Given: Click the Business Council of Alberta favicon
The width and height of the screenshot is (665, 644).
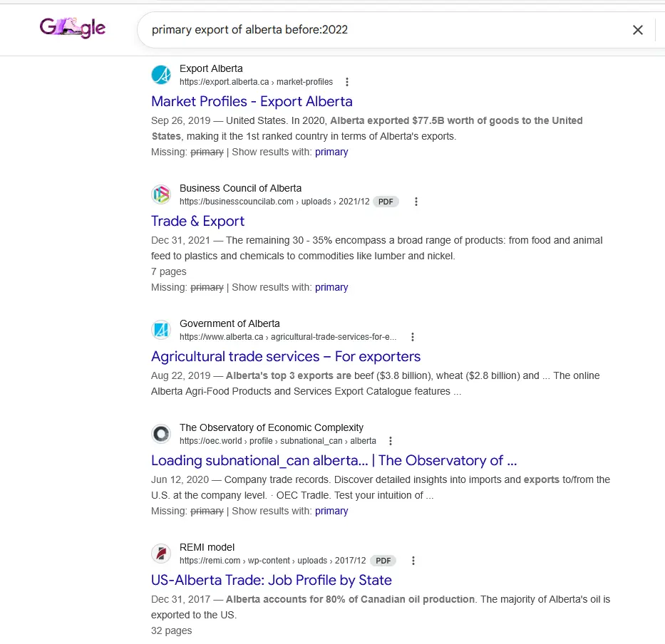Looking at the screenshot, I should click(162, 194).
